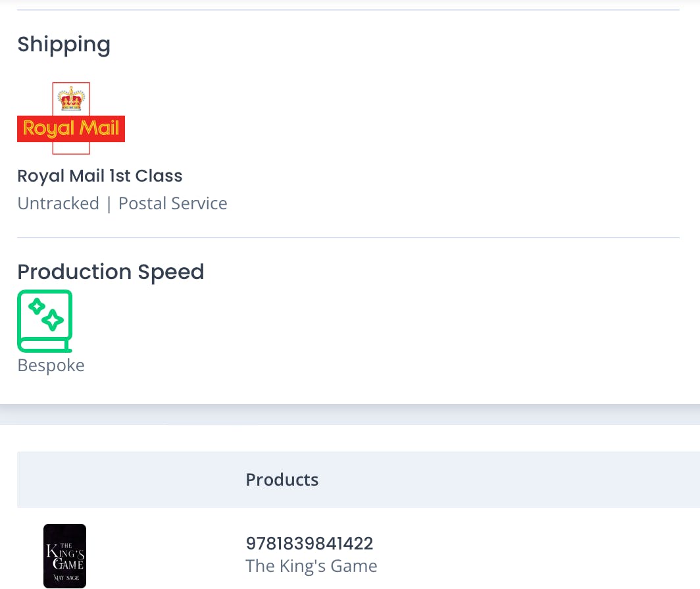The width and height of the screenshot is (700, 589).
Task: Click the spine base of the Bespoke book icon
Action: point(45,347)
